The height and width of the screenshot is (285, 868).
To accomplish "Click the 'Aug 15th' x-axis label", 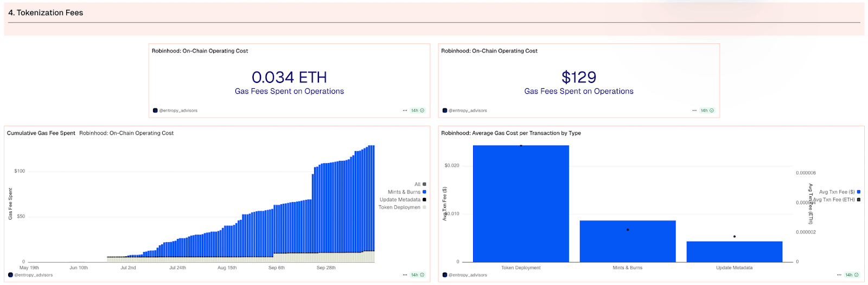I will pos(227,268).
